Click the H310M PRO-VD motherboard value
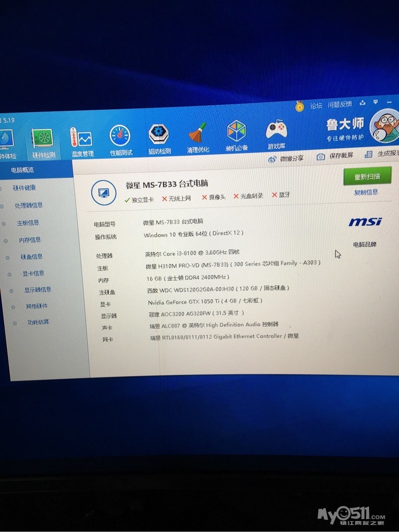The width and height of the screenshot is (399, 532). pyautogui.click(x=233, y=264)
